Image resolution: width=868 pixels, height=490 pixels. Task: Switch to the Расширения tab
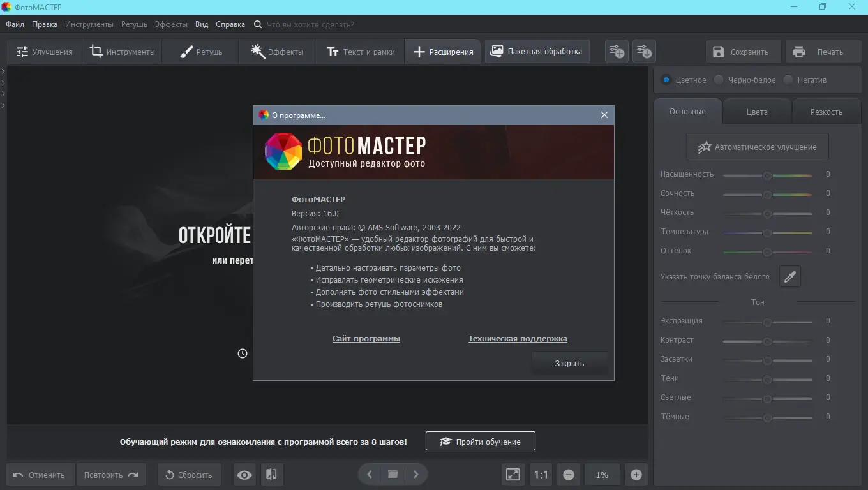point(443,52)
